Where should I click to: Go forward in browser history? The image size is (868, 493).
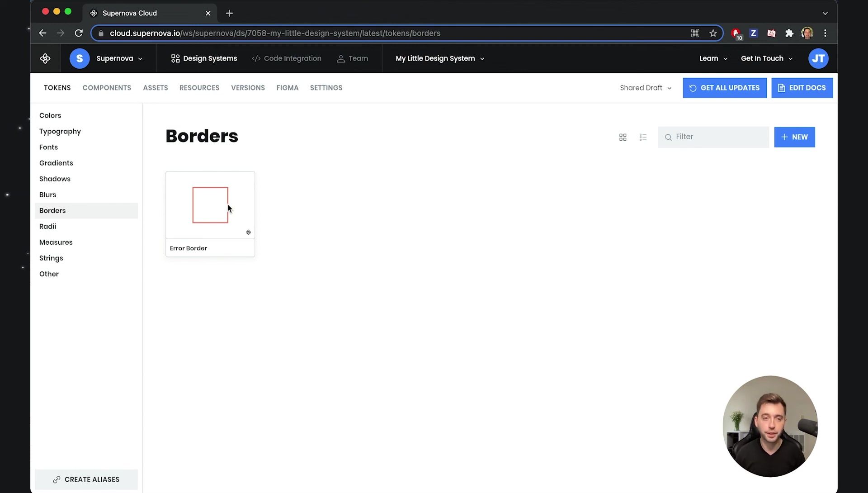coord(61,33)
